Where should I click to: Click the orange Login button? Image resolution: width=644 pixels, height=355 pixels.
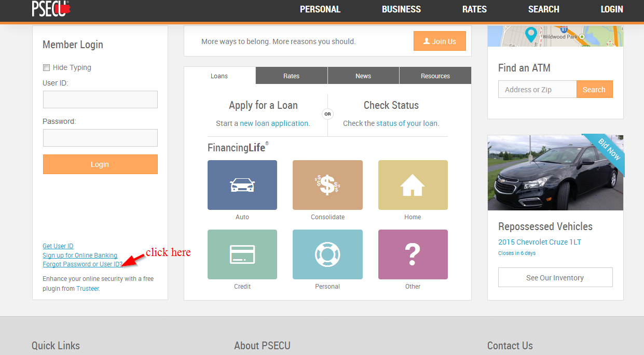(x=100, y=164)
